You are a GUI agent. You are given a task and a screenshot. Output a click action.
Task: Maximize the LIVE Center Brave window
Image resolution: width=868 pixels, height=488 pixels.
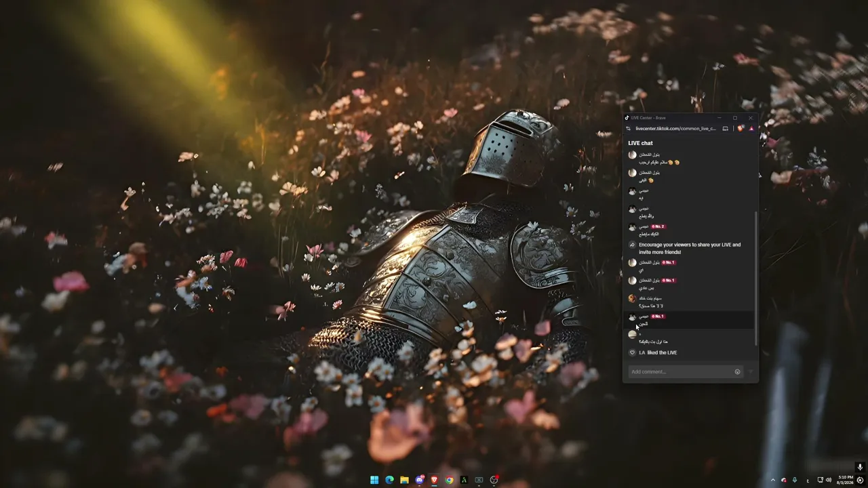coord(734,118)
